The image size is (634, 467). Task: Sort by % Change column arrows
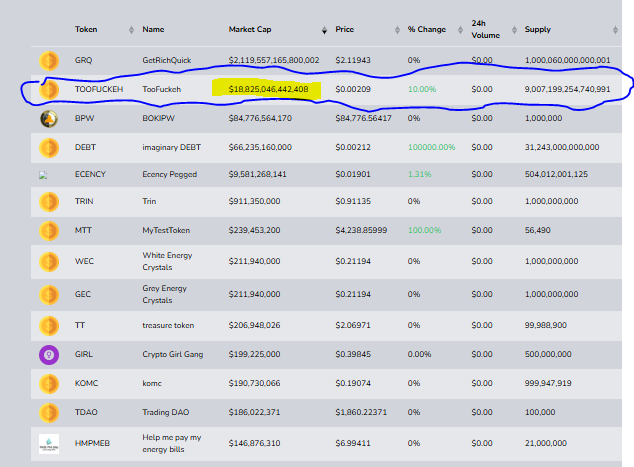point(460,30)
